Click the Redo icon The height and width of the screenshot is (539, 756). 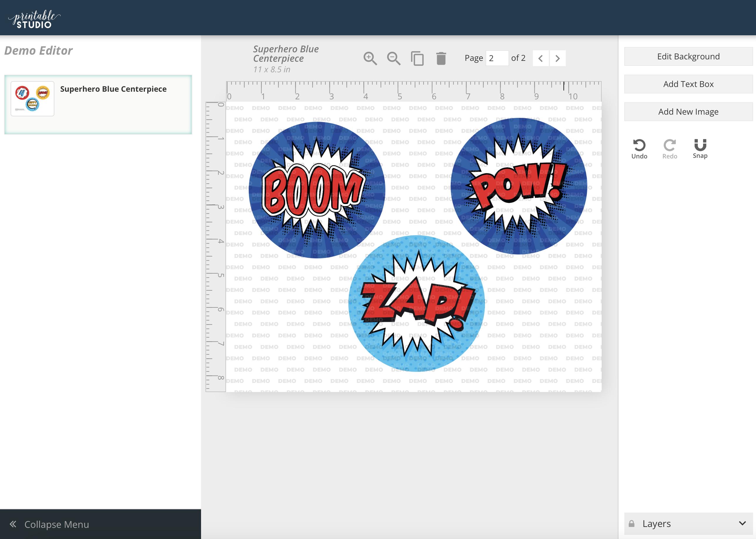[x=670, y=149]
